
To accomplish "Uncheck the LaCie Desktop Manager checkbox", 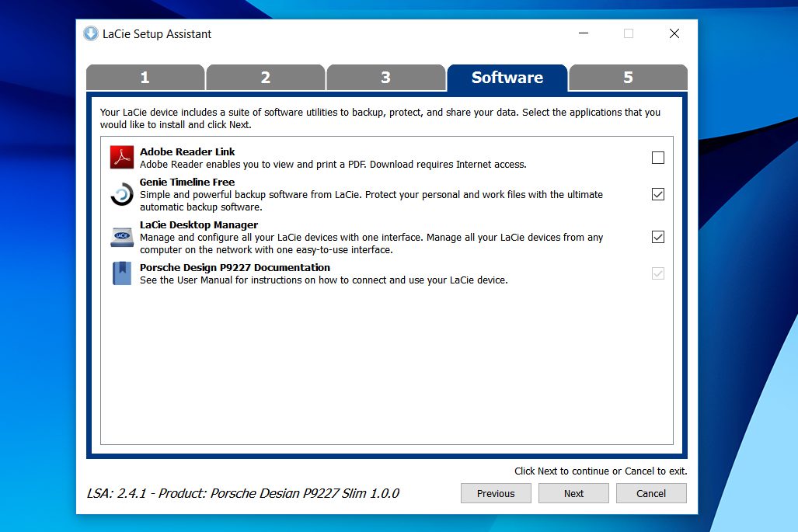I will [658, 237].
